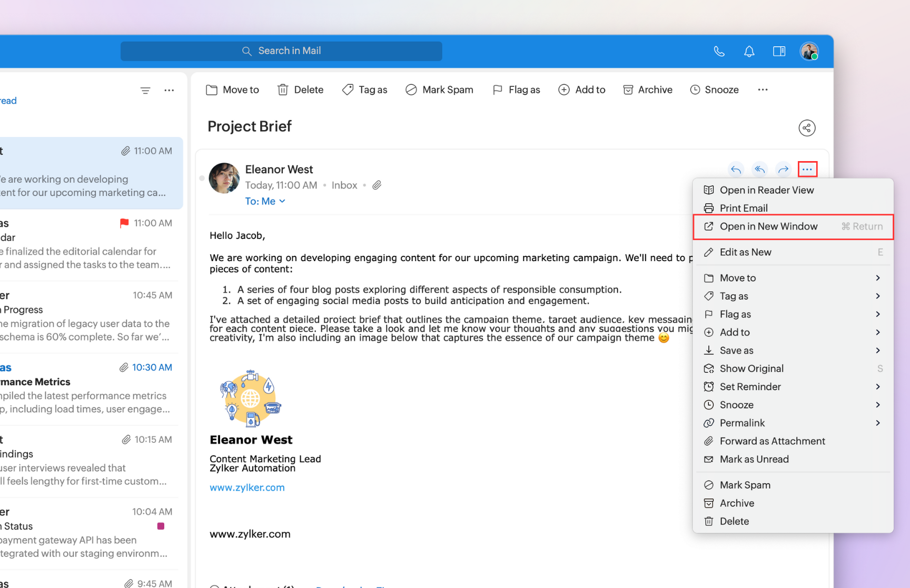Image resolution: width=910 pixels, height=588 pixels.
Task: Toggle the side panel layout icon
Action: point(779,51)
